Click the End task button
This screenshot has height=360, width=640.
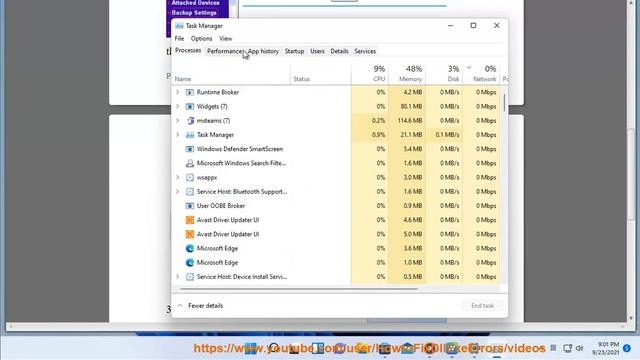point(482,306)
